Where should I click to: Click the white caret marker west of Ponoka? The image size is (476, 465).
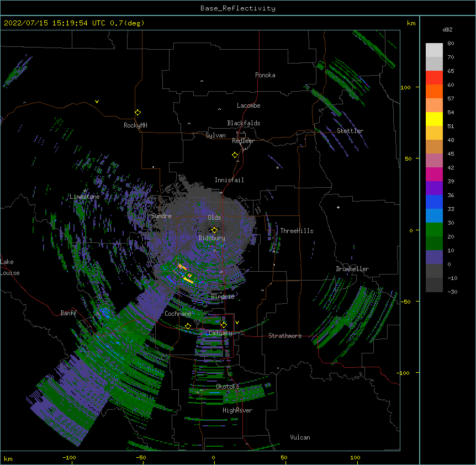pos(202,81)
